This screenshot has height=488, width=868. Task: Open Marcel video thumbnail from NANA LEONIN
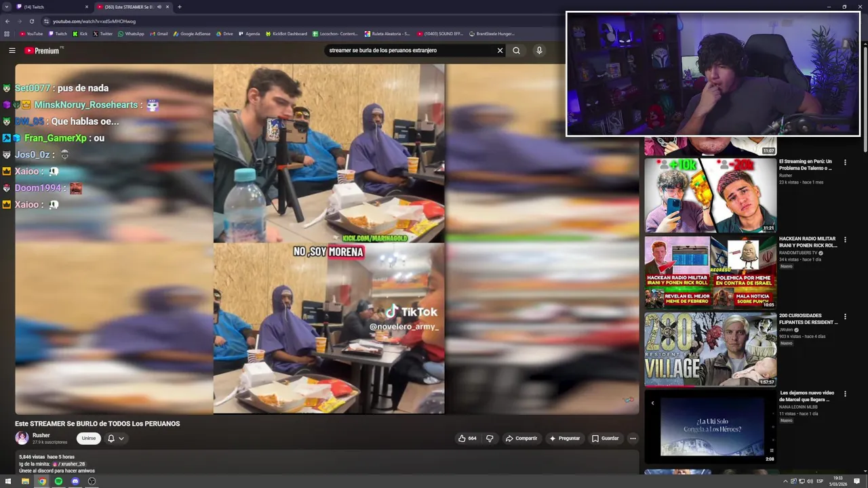pos(710,427)
